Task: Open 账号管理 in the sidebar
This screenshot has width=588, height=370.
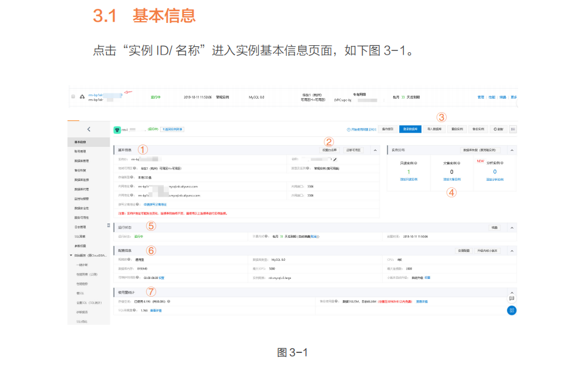Action: pyautogui.click(x=80, y=153)
